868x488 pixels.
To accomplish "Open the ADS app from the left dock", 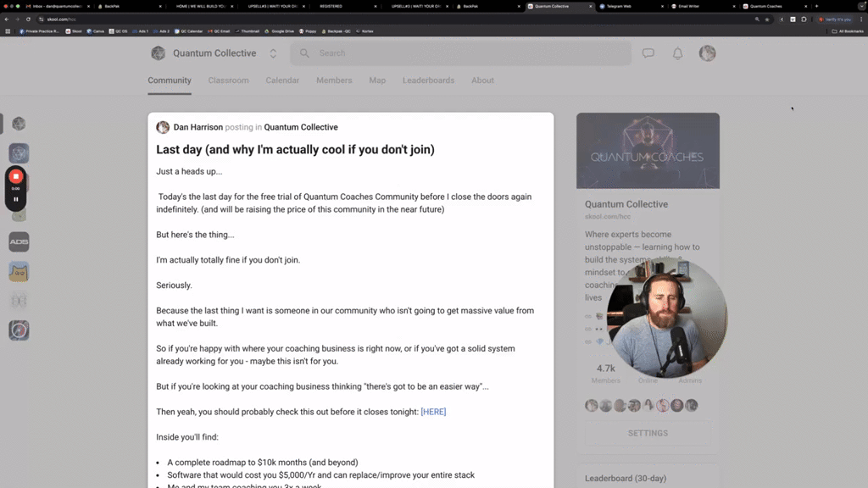I will (18, 241).
